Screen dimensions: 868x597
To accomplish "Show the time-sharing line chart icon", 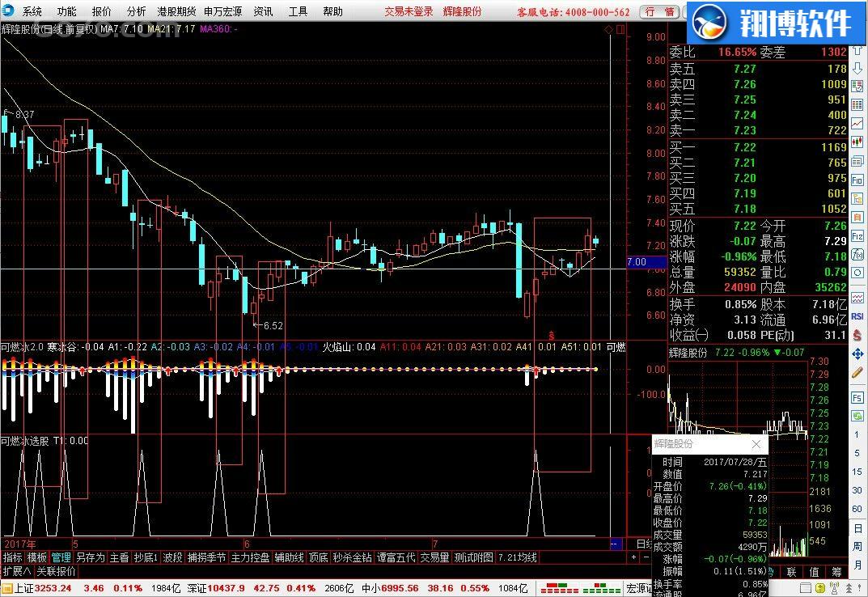I will [857, 123].
